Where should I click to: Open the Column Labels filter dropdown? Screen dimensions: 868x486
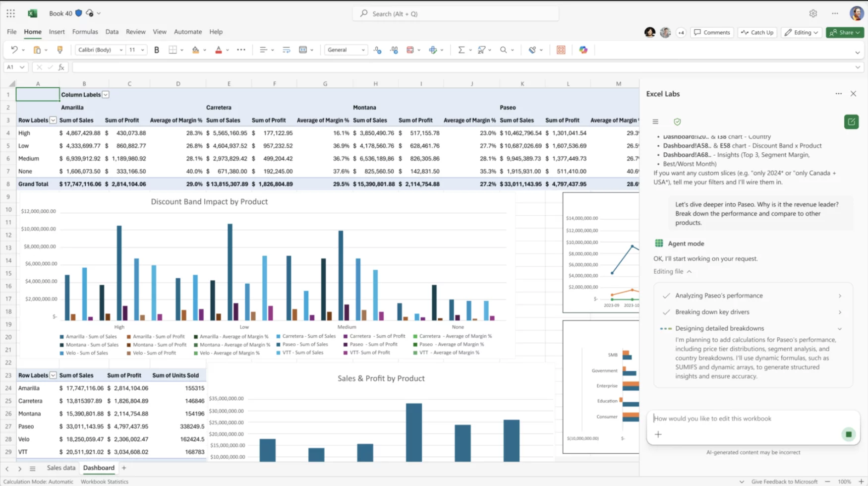click(106, 95)
